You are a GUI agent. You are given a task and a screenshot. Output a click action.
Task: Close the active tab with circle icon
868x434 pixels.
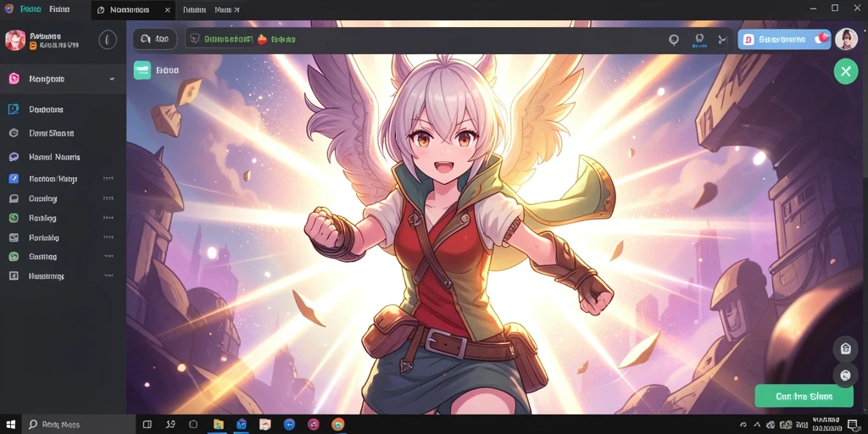point(168,10)
